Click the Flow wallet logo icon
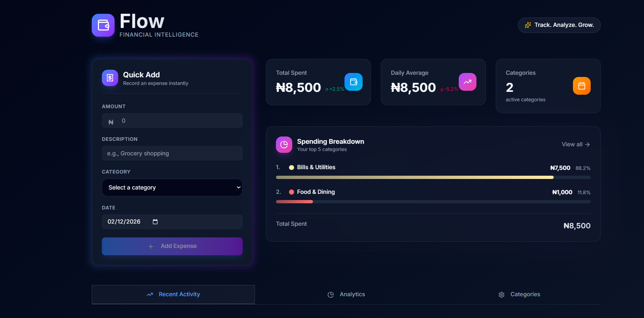 (103, 25)
